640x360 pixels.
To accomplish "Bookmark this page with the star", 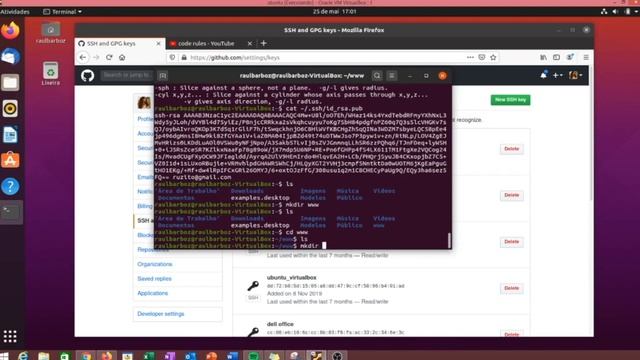I will pos(493,58).
